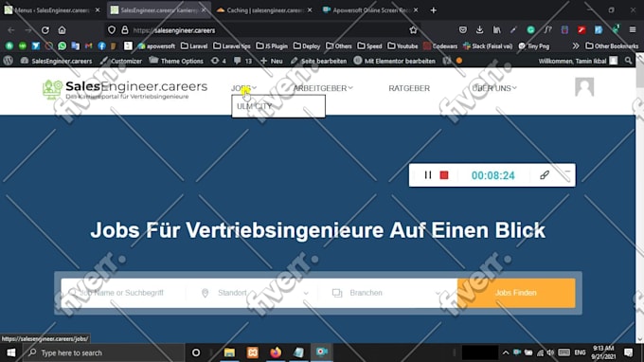Open the 4 updates admin bar icon
The image size is (644, 362).
click(218, 61)
